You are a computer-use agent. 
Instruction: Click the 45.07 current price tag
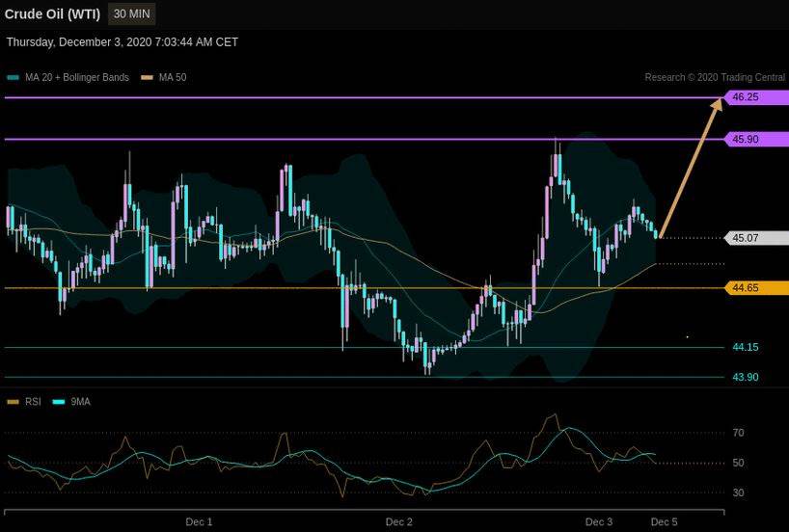coord(756,238)
